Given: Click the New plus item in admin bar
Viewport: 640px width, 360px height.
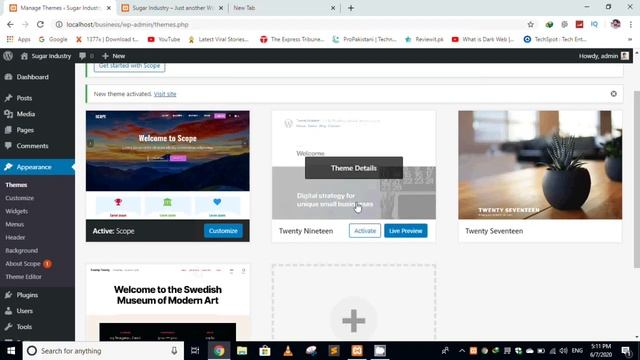Looking at the screenshot, I should 113,56.
